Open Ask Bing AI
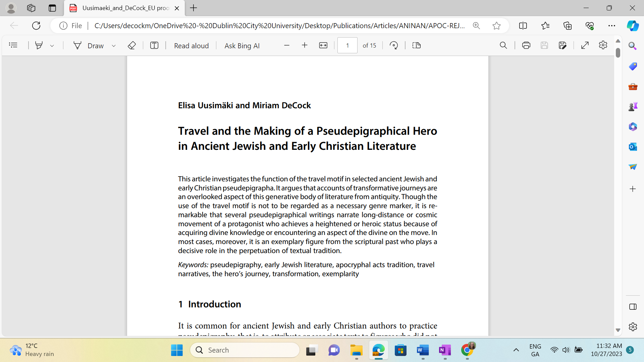 click(x=242, y=46)
